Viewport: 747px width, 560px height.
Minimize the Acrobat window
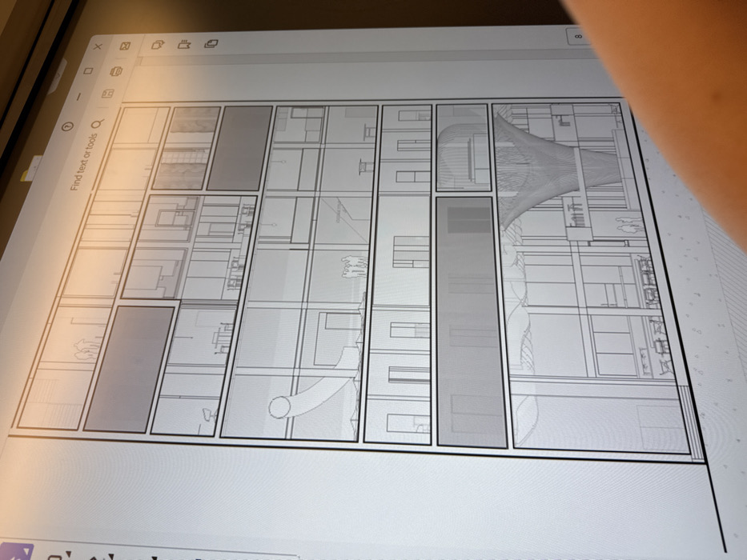[x=78, y=97]
